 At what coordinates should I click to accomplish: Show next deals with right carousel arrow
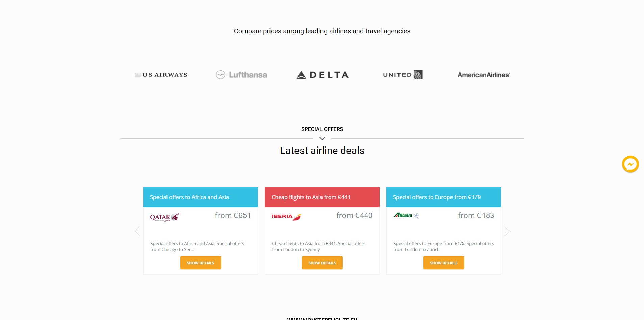507,231
